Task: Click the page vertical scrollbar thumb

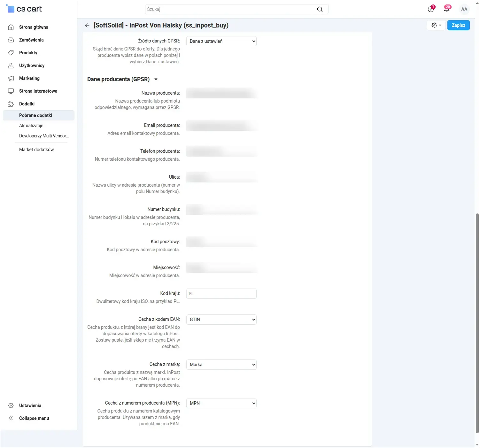Action: tap(477, 323)
